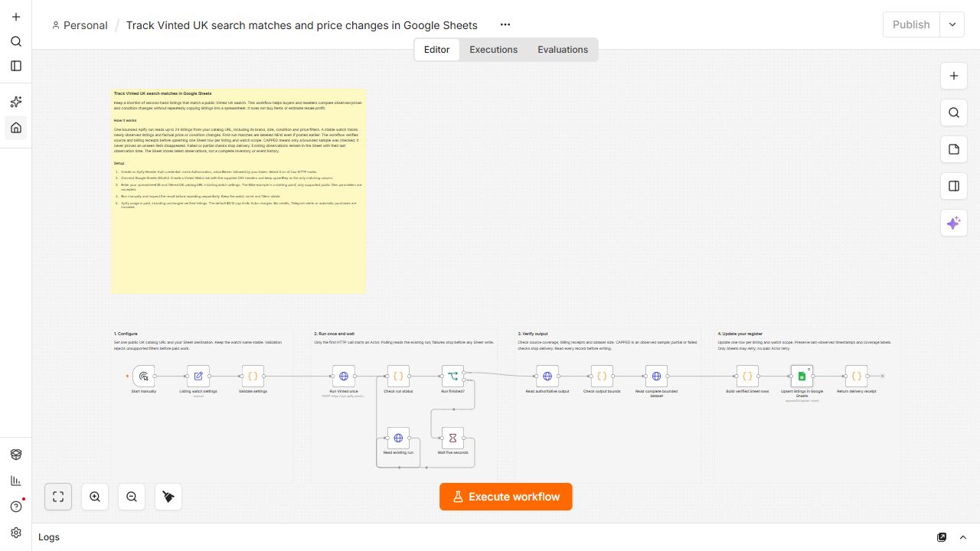Switch to the Executions tab
The image size is (980, 551).
point(494,50)
